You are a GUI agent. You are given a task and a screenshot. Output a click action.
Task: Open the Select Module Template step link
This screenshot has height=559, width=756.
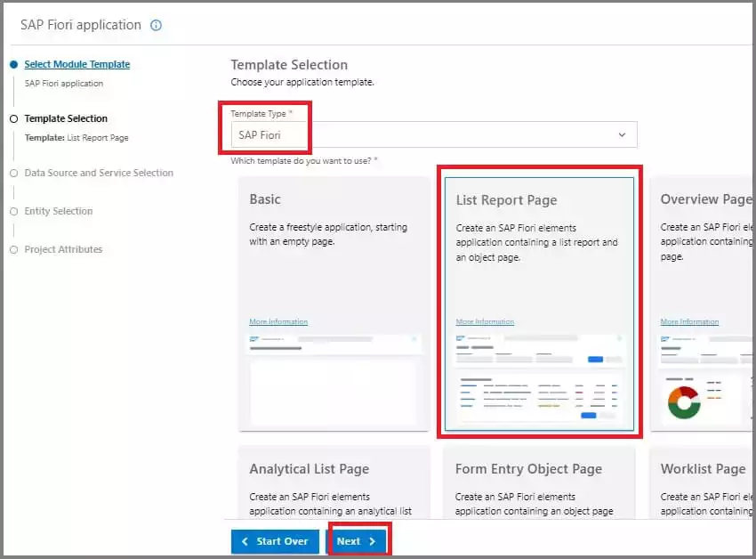pyautogui.click(x=77, y=64)
